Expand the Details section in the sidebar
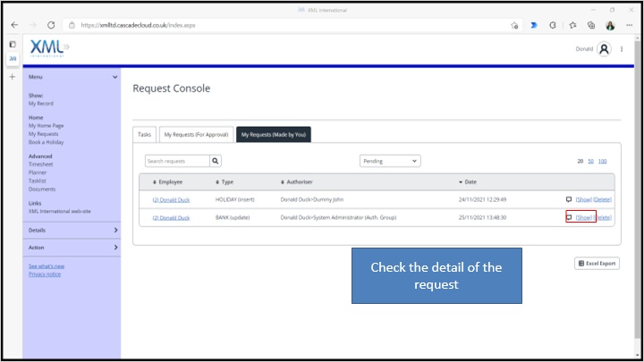644x362 pixels. coord(114,231)
